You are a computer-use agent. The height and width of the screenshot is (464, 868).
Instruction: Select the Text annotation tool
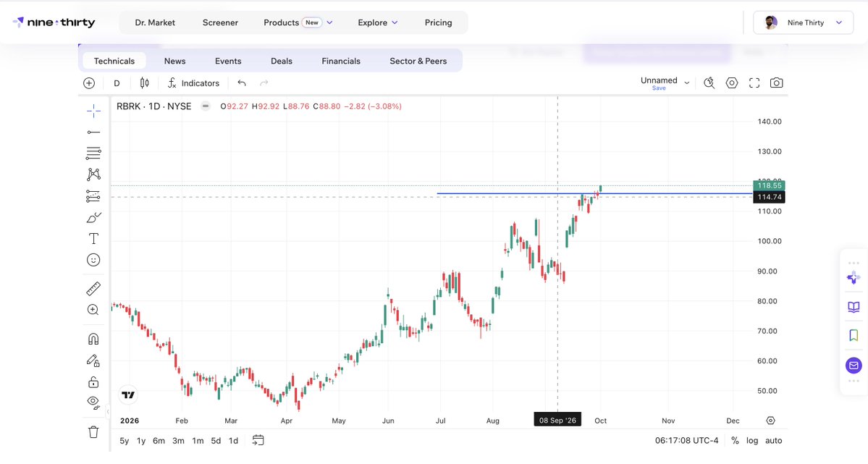[93, 239]
